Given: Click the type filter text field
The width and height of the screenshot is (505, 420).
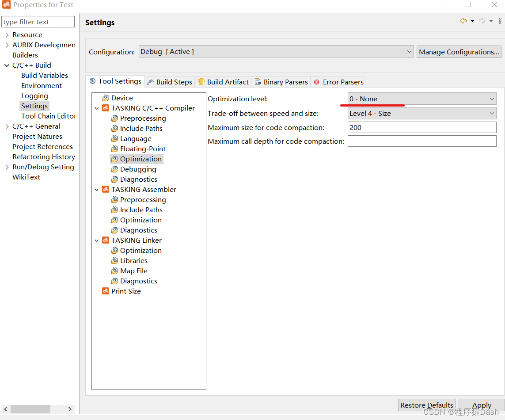Looking at the screenshot, I should coord(38,22).
